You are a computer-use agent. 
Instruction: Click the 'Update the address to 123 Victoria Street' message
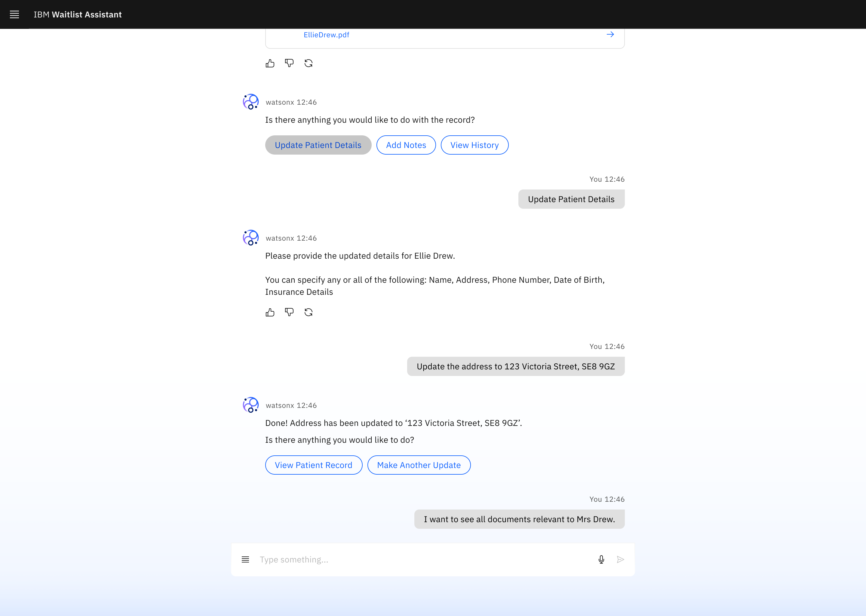coord(516,366)
